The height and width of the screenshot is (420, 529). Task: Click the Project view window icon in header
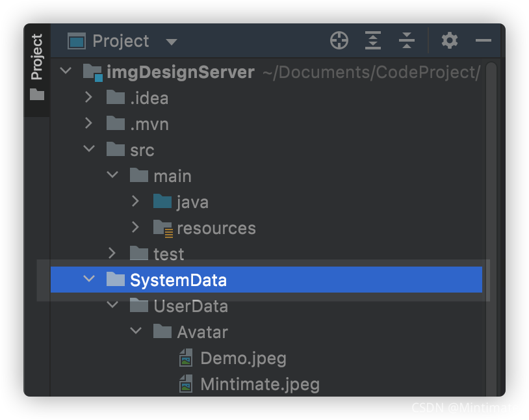click(x=77, y=41)
